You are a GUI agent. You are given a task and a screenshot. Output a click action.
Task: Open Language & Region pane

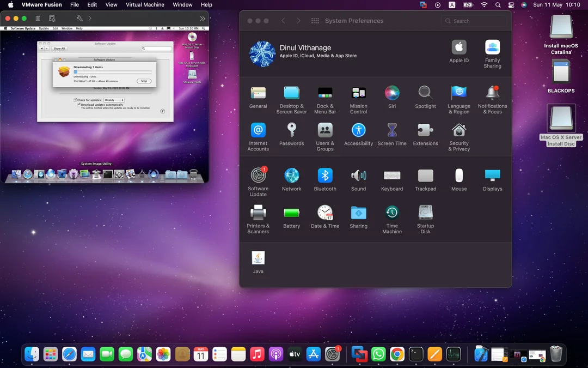pyautogui.click(x=458, y=100)
